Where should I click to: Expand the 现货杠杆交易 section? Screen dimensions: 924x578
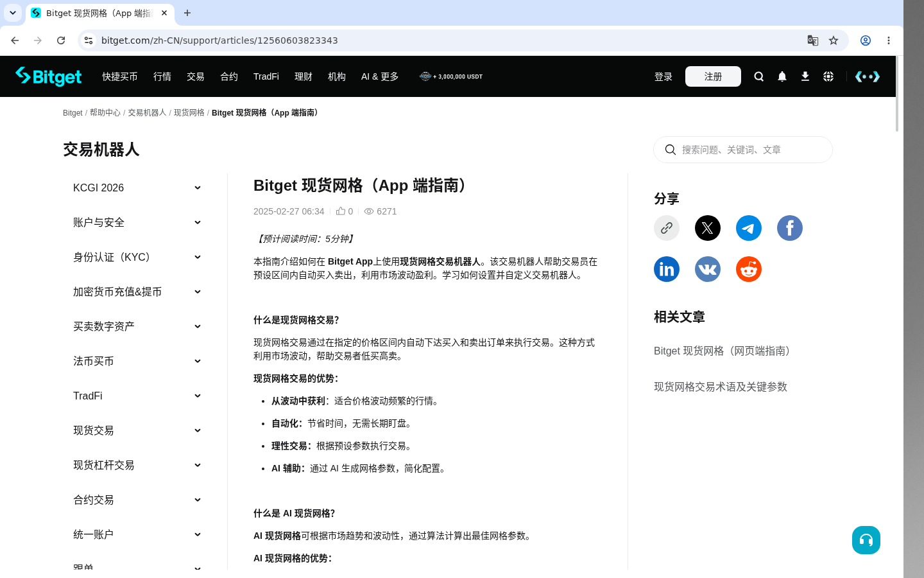pos(137,465)
